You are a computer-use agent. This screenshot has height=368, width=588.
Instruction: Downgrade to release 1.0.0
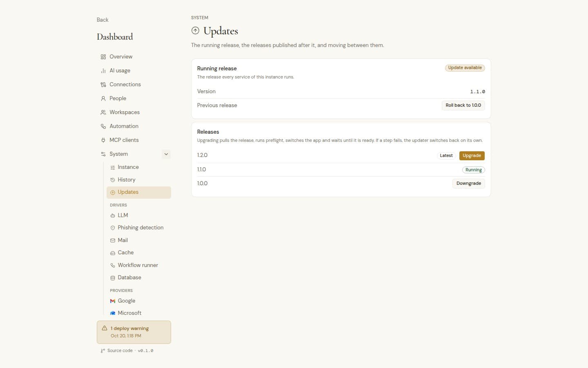468,184
